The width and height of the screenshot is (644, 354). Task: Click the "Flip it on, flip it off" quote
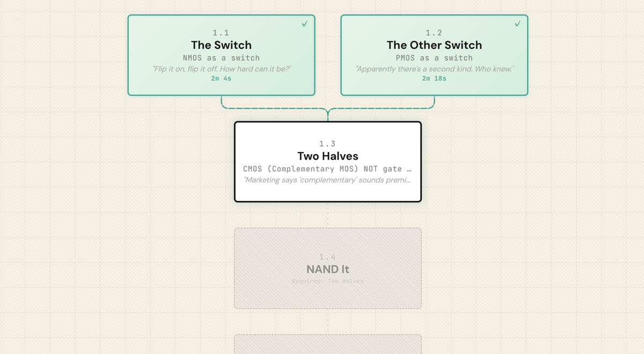coord(221,69)
